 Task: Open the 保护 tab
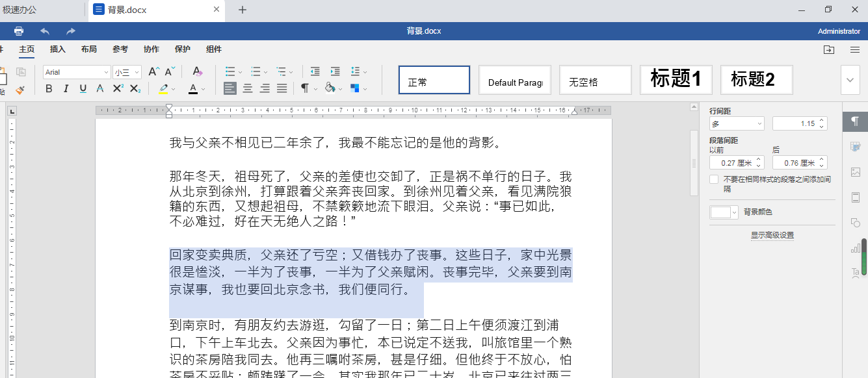point(183,49)
